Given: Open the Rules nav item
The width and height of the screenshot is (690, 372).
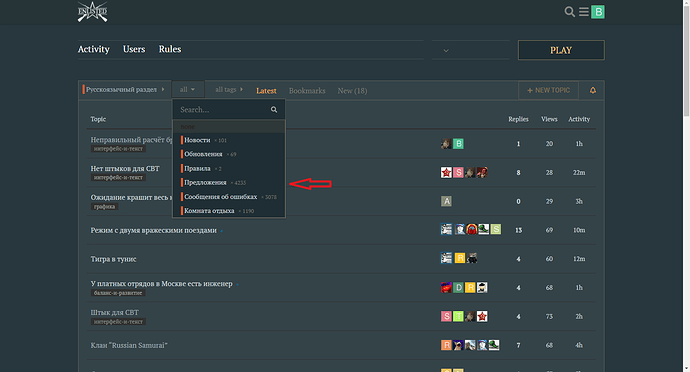Looking at the screenshot, I should pyautogui.click(x=170, y=49).
